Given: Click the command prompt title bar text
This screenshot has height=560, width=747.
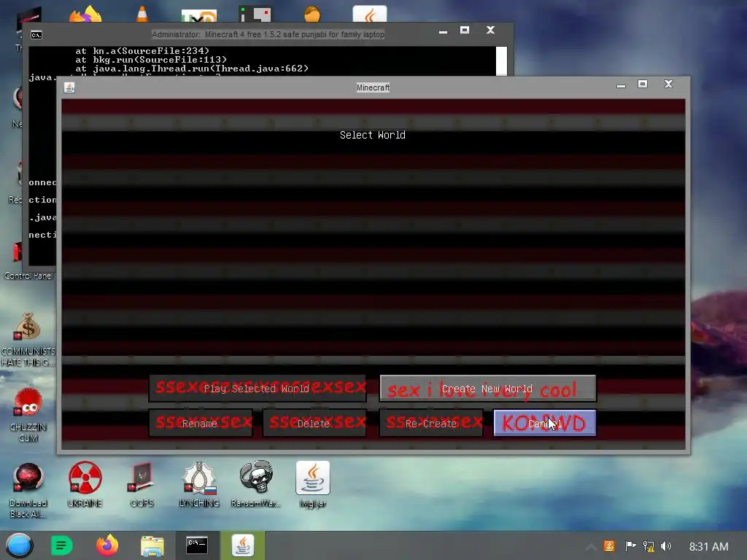Looking at the screenshot, I should pyautogui.click(x=268, y=34).
